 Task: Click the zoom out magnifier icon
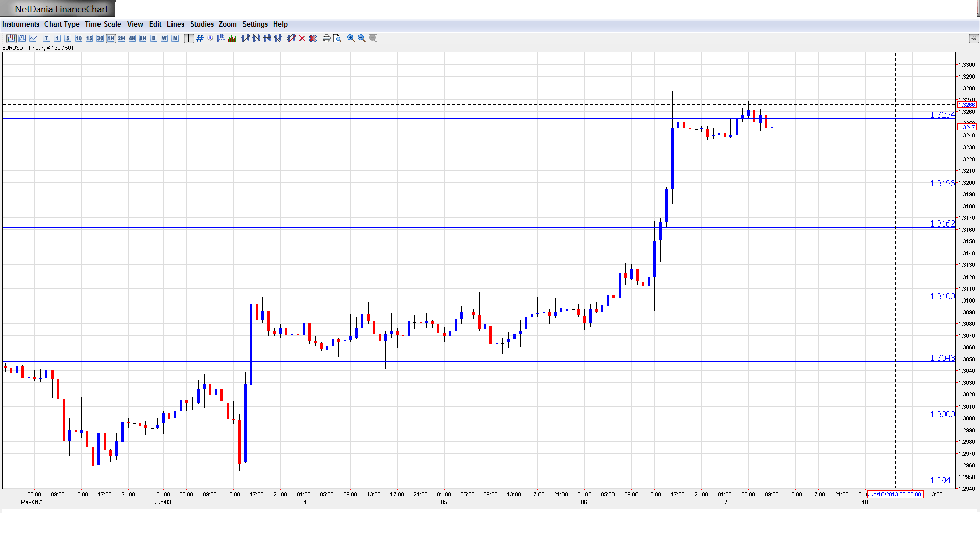(362, 38)
